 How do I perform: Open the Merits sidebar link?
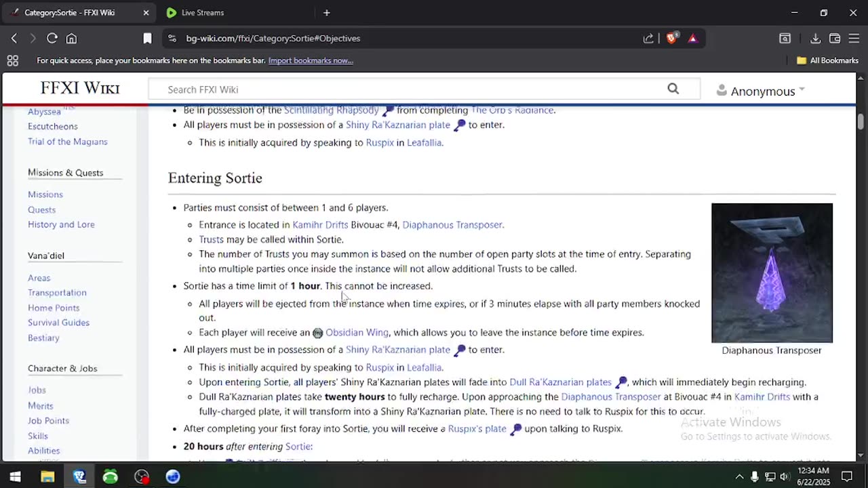[x=41, y=406]
